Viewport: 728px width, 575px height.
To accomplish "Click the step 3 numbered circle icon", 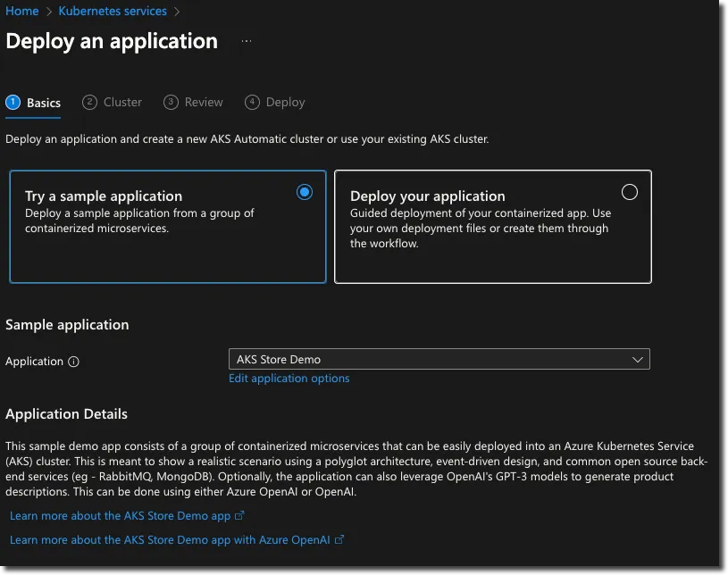I will coord(171,102).
